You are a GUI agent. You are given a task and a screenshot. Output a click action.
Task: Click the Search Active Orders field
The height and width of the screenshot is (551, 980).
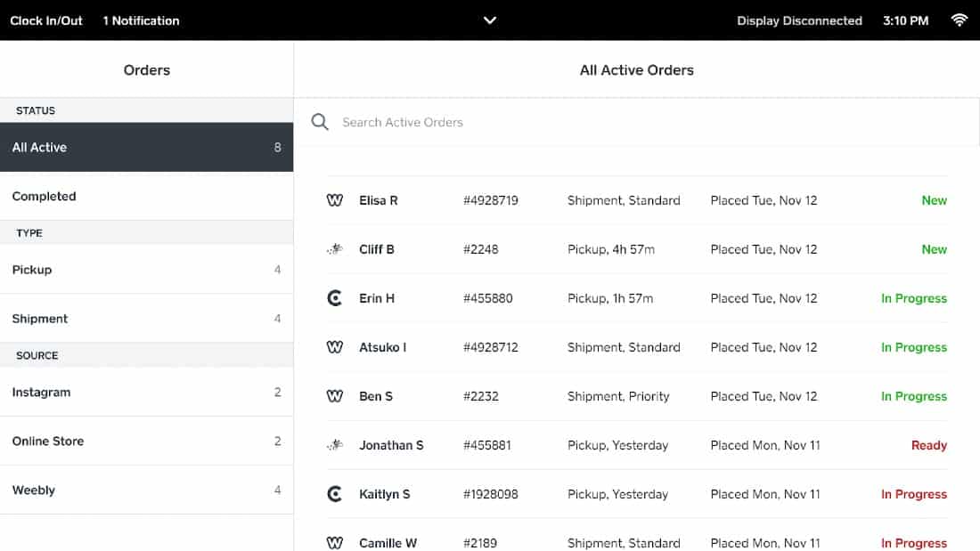point(624,122)
